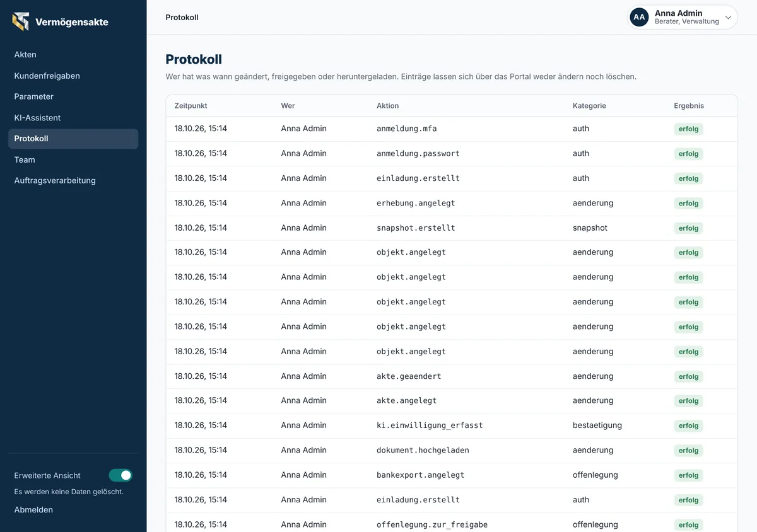The width and height of the screenshot is (757, 532).
Task: Click the auth category in the anmeldung.passwort row
Action: pos(581,153)
